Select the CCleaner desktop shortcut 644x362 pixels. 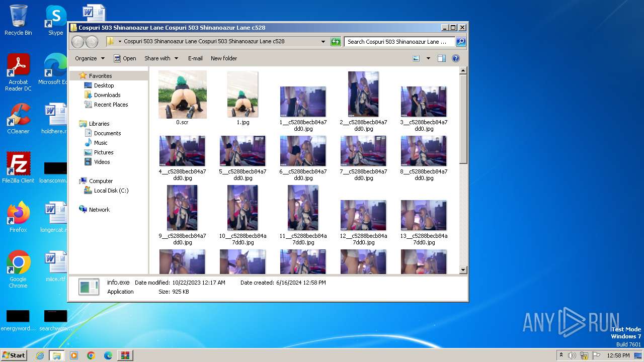point(18,119)
